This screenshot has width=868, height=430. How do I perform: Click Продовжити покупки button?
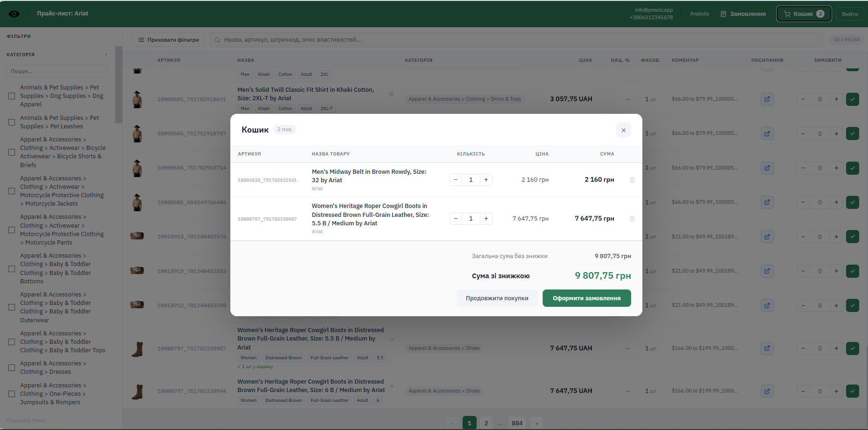pyautogui.click(x=497, y=298)
